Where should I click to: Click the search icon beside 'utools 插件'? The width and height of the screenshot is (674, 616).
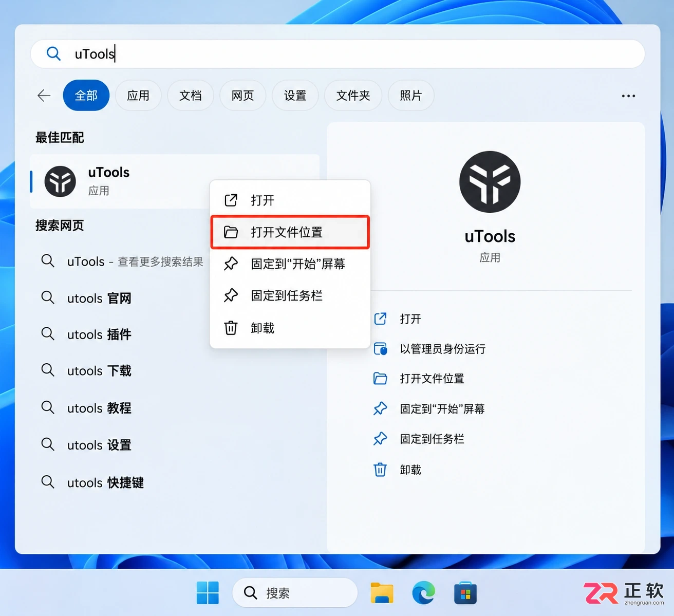pyautogui.click(x=48, y=334)
